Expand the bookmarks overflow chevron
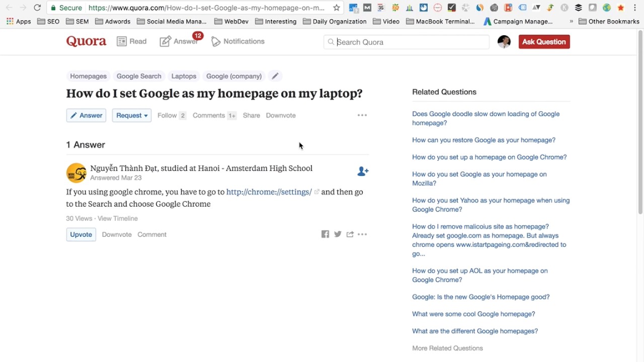The image size is (644, 362). 571,22
